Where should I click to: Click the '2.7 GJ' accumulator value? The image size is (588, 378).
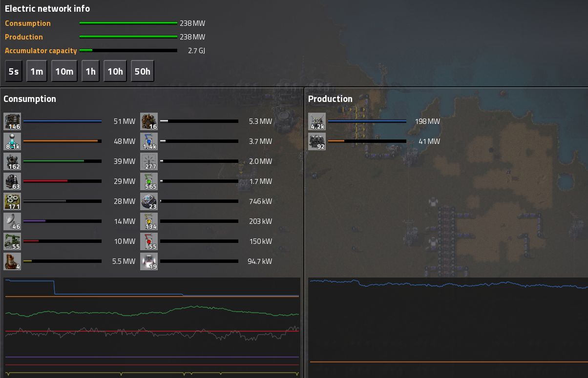pyautogui.click(x=196, y=51)
